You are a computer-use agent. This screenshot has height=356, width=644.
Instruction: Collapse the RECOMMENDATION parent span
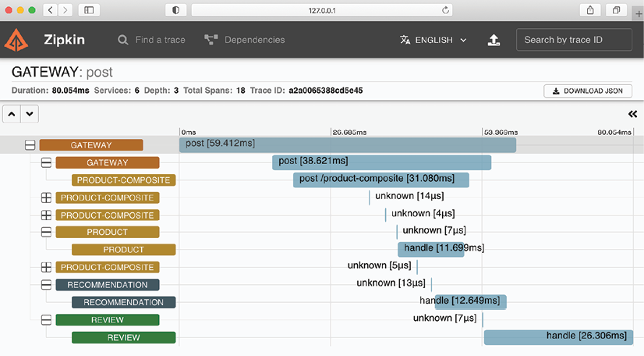pyautogui.click(x=47, y=285)
